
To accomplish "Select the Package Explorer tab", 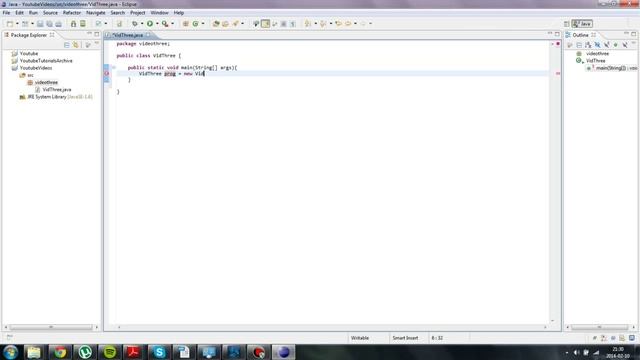I will [x=29, y=35].
